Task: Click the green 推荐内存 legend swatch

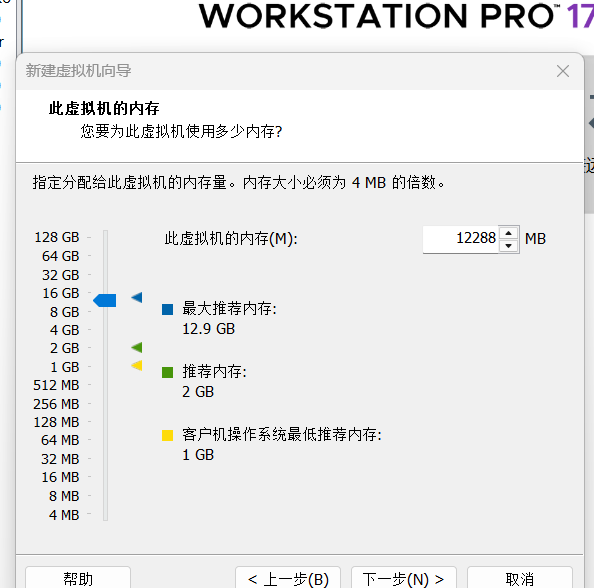Action: [167, 372]
